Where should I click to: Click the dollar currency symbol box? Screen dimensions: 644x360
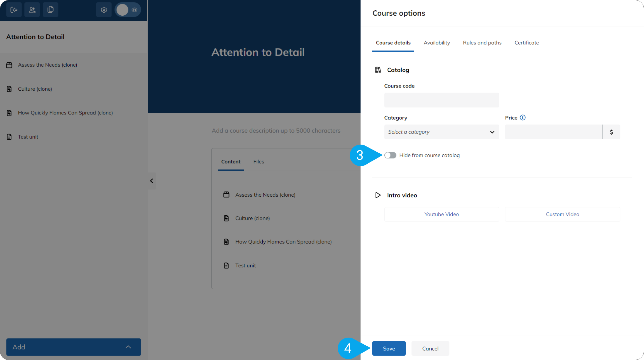point(611,132)
